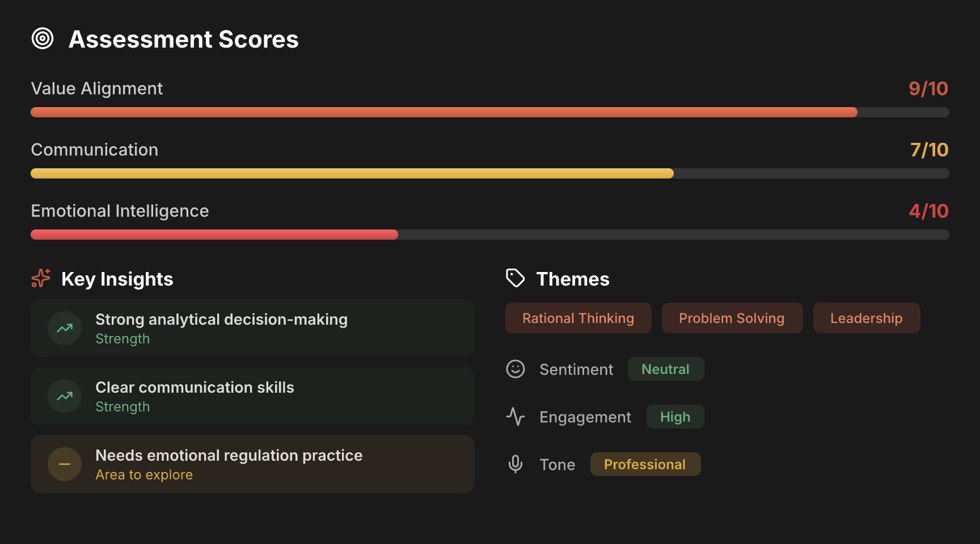Click the smiley face Sentiment icon
This screenshot has height=544, width=980.
click(516, 369)
